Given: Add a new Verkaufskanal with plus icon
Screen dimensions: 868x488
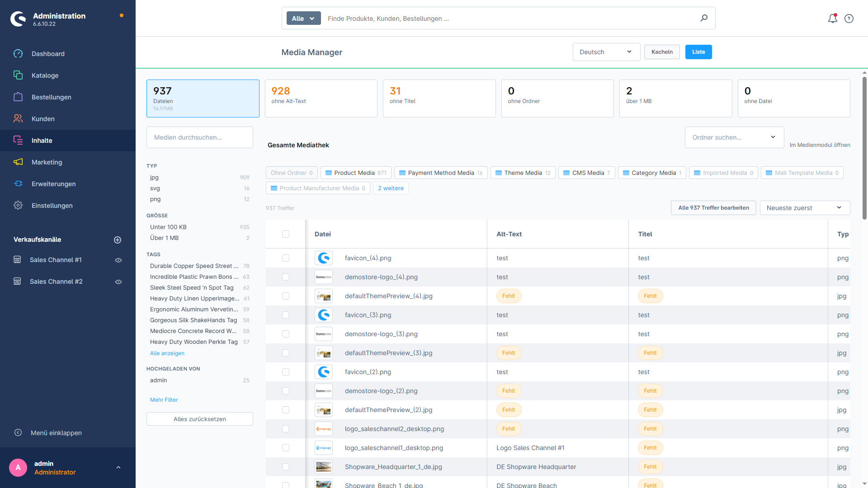Looking at the screenshot, I should coord(118,240).
